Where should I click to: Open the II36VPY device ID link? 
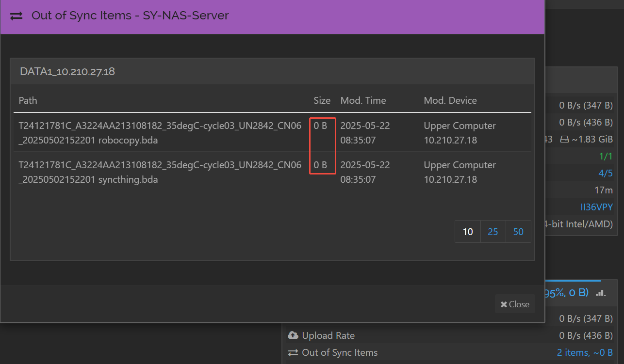(597, 207)
